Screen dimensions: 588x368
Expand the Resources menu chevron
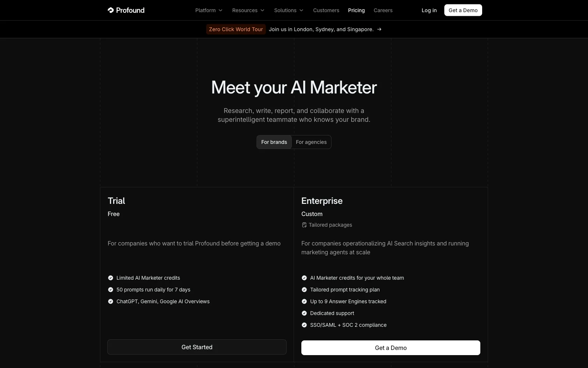point(262,10)
